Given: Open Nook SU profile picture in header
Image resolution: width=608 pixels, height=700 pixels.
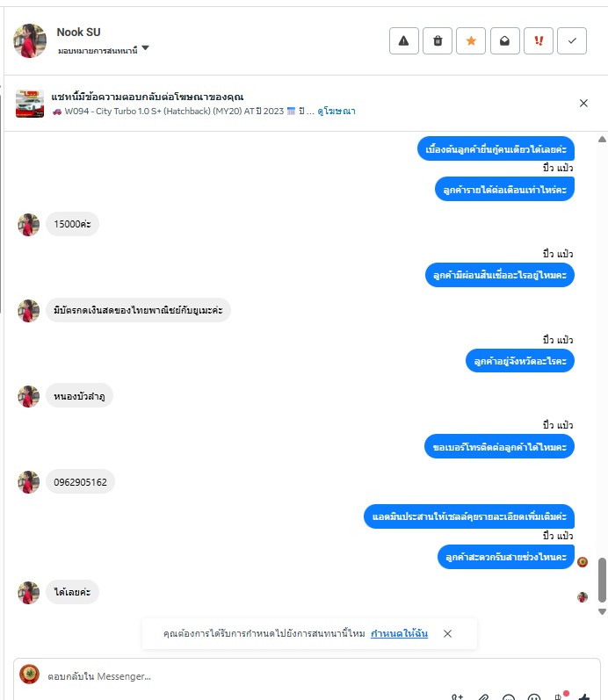Looking at the screenshot, I should tap(30, 40).
